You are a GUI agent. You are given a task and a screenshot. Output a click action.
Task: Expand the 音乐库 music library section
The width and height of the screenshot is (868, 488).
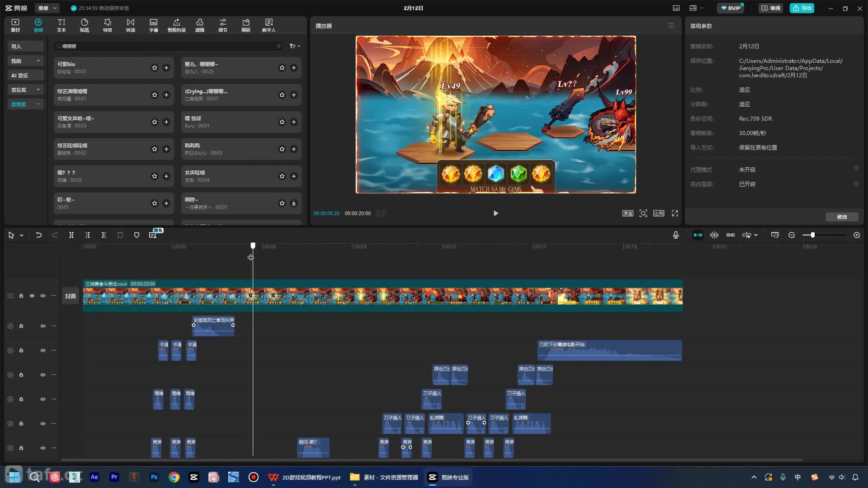(x=25, y=90)
